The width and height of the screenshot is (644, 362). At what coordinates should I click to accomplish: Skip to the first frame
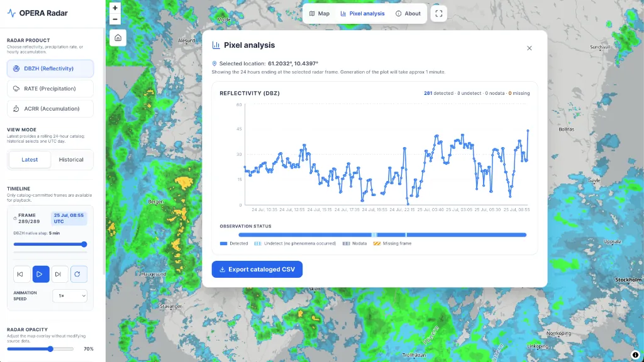(21, 274)
